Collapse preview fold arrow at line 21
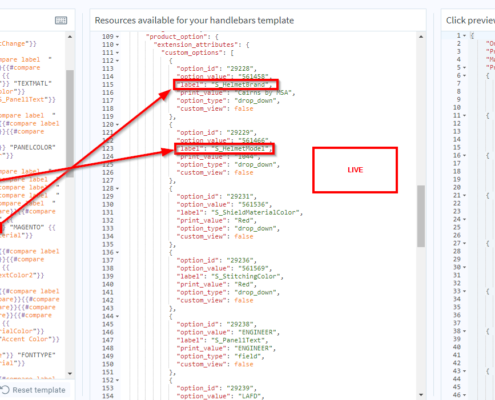 pos(464,195)
